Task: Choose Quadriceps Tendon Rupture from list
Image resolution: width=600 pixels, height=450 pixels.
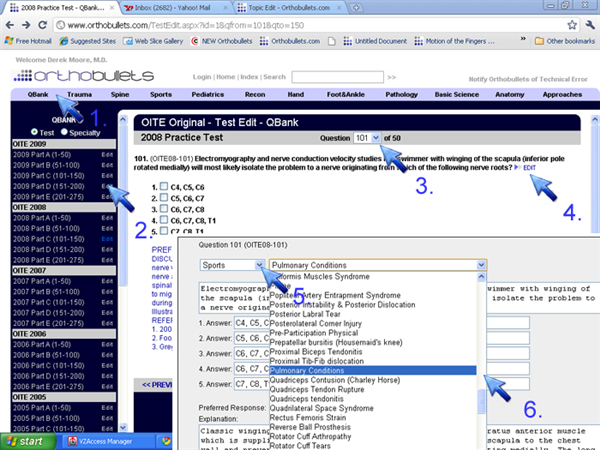Action: coord(317,390)
